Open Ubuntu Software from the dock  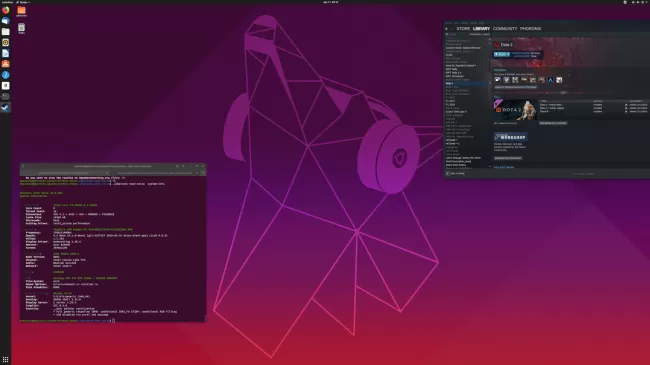coord(5,64)
